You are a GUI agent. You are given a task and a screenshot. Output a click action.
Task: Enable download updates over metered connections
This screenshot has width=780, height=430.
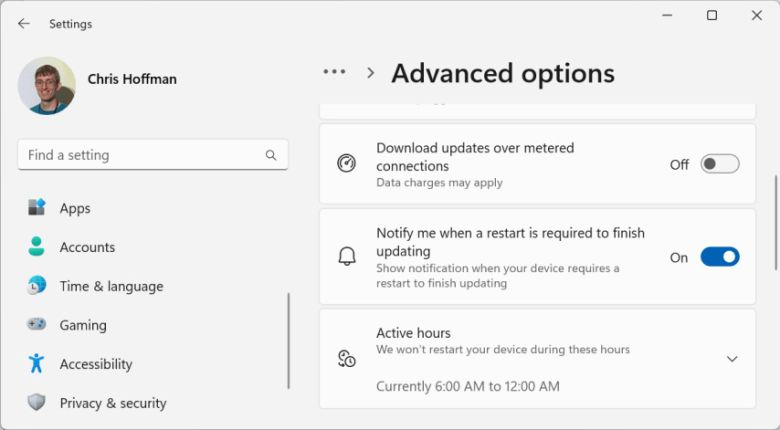pyautogui.click(x=719, y=164)
